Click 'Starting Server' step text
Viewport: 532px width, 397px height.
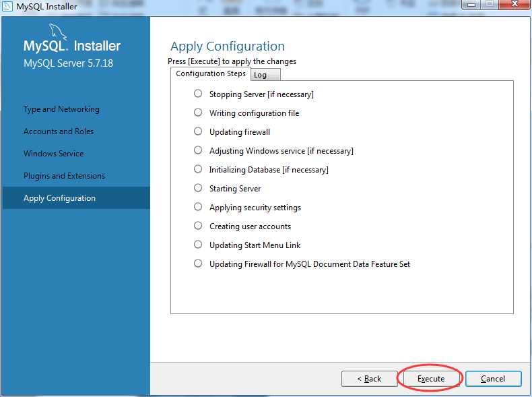click(x=235, y=189)
